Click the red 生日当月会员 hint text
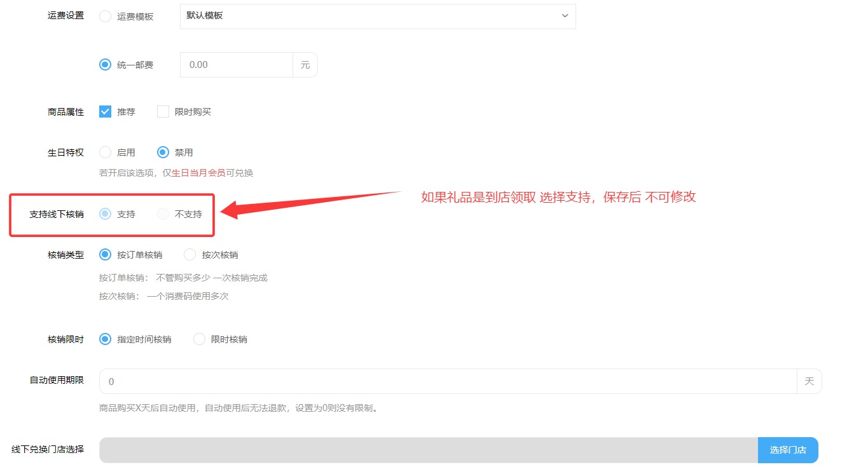The width and height of the screenshot is (868, 474). point(198,173)
